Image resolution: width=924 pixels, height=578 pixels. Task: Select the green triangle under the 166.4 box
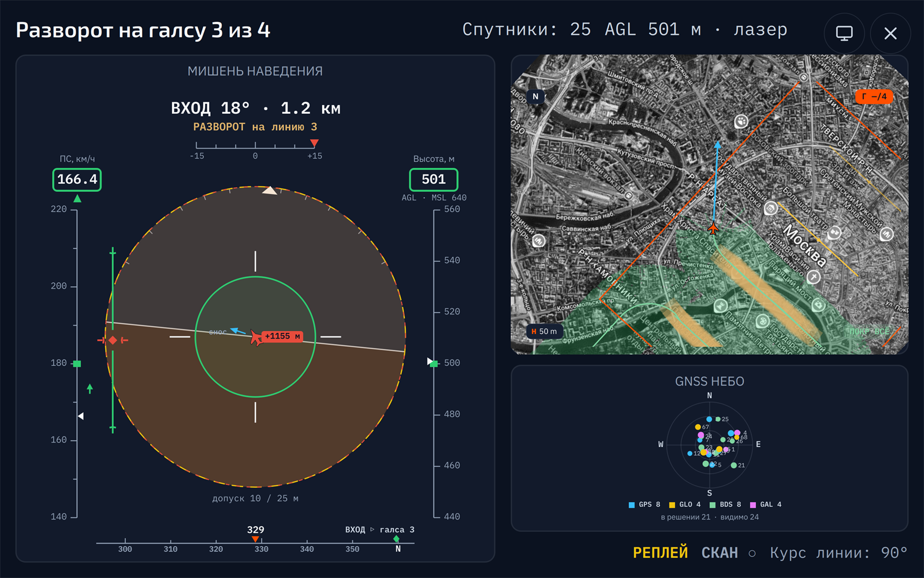coord(77,199)
